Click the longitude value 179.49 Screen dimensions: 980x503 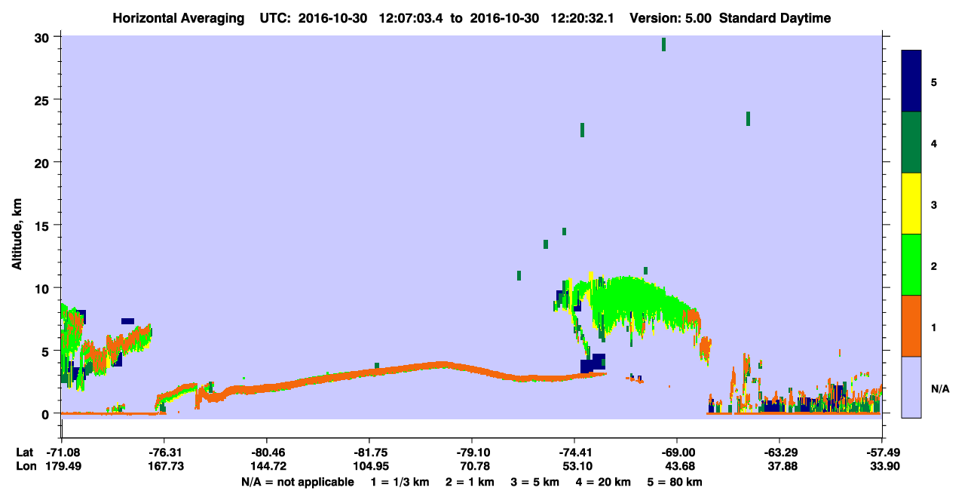coord(62,466)
